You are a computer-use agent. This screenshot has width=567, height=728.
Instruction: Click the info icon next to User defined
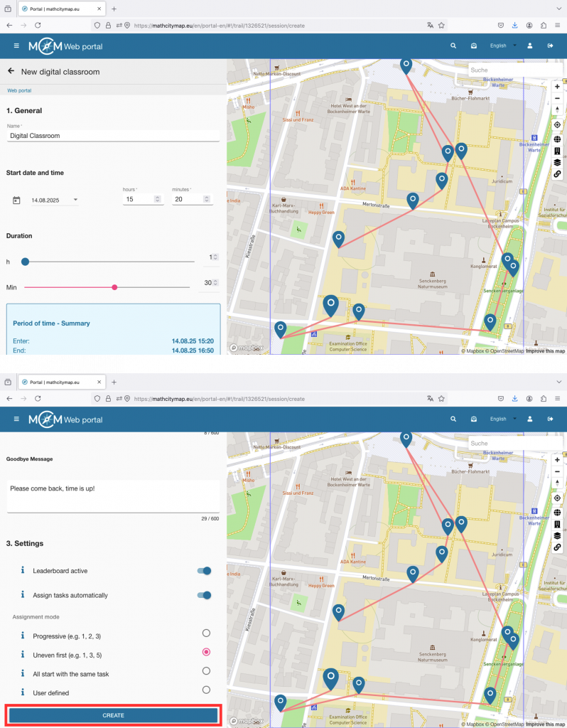click(x=22, y=692)
